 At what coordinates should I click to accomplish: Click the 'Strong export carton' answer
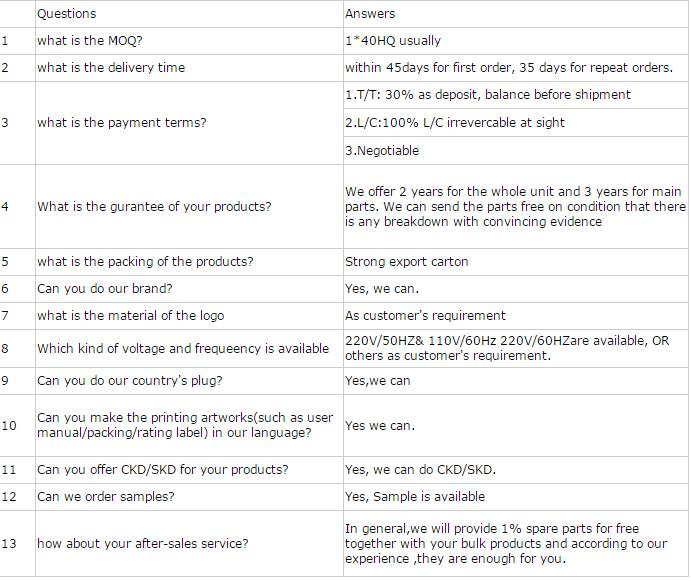tap(406, 262)
